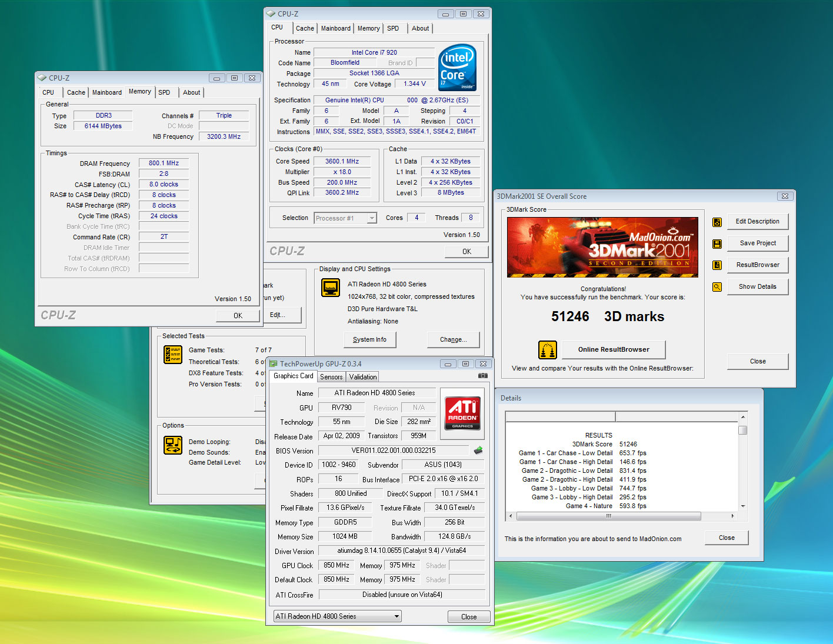Screen dimensions: 833x644
Task: Click the vertical scrollbar thumb in Details list
Action: click(x=743, y=430)
